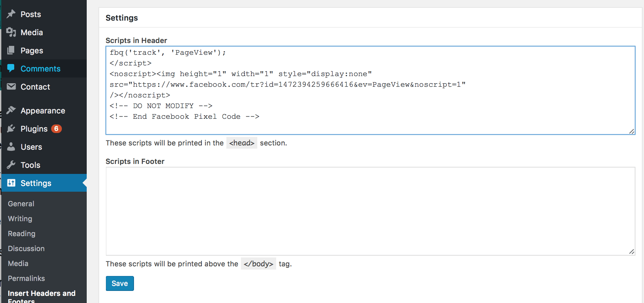Open Insert Headers and Footers submenu

tap(42, 297)
